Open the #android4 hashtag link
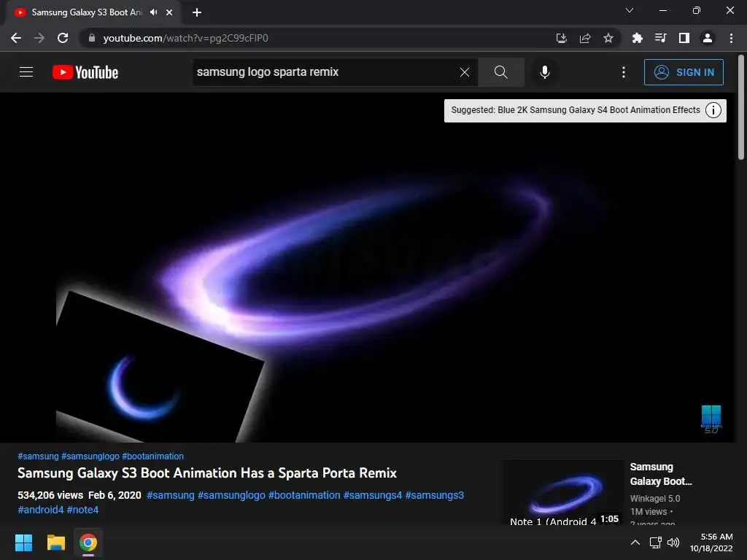Image resolution: width=747 pixels, height=560 pixels. (x=41, y=510)
